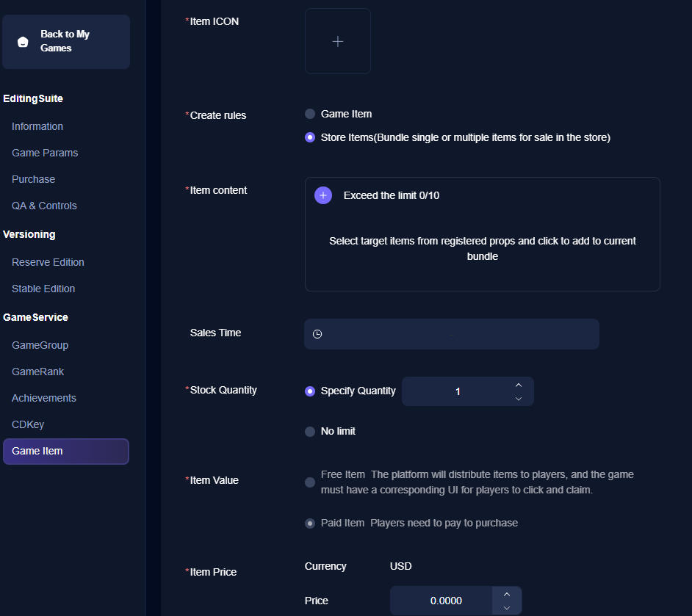Open Stable Edition under Versioning

point(43,289)
